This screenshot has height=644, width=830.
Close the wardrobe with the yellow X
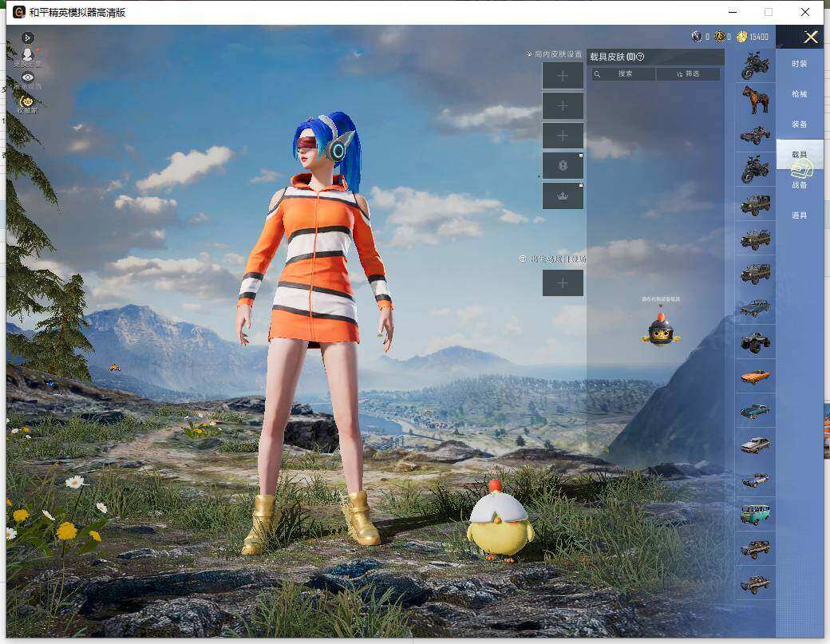click(x=811, y=37)
